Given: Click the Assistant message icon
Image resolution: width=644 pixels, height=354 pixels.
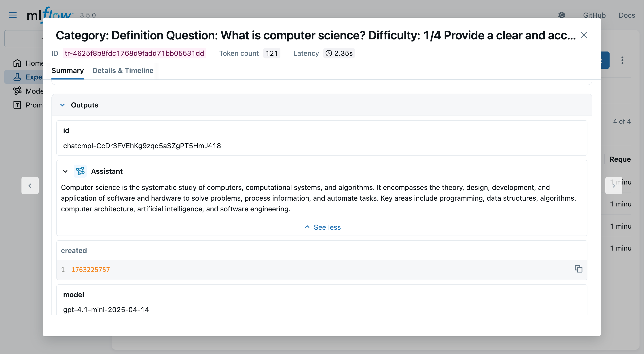Looking at the screenshot, I should tap(80, 171).
